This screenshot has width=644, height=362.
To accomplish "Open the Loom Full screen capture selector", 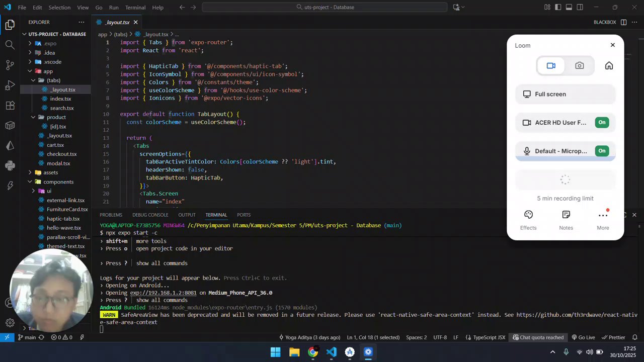I will point(566,94).
